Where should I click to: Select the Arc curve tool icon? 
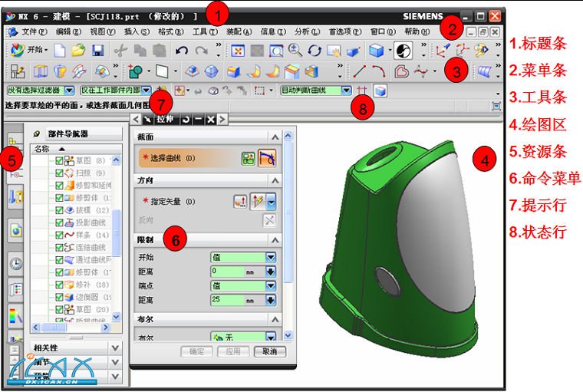pyautogui.click(x=378, y=71)
